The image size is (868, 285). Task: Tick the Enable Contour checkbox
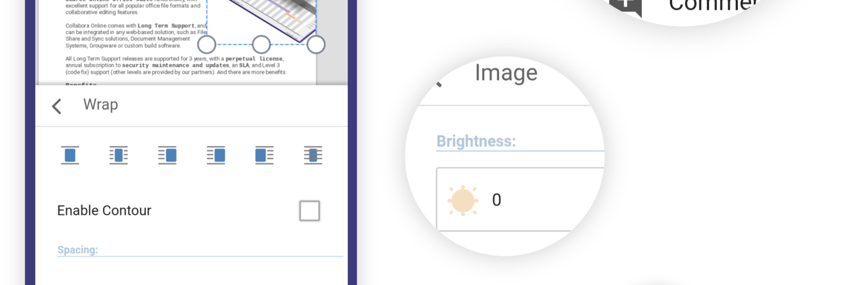pos(310,211)
